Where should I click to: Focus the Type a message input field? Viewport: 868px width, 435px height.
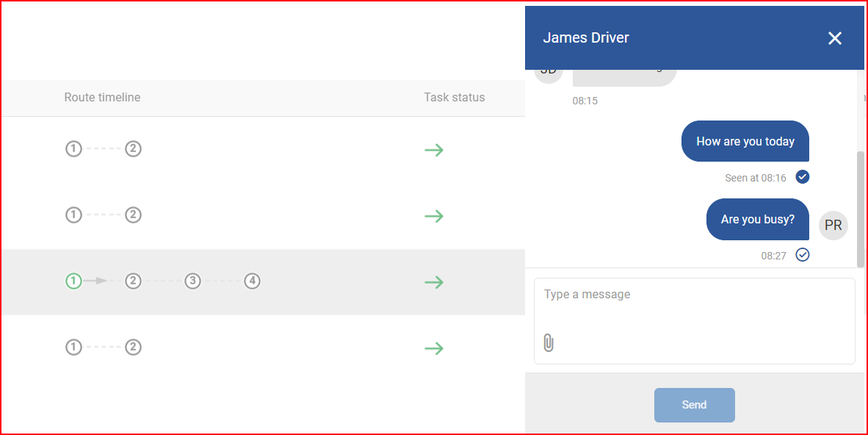694,321
